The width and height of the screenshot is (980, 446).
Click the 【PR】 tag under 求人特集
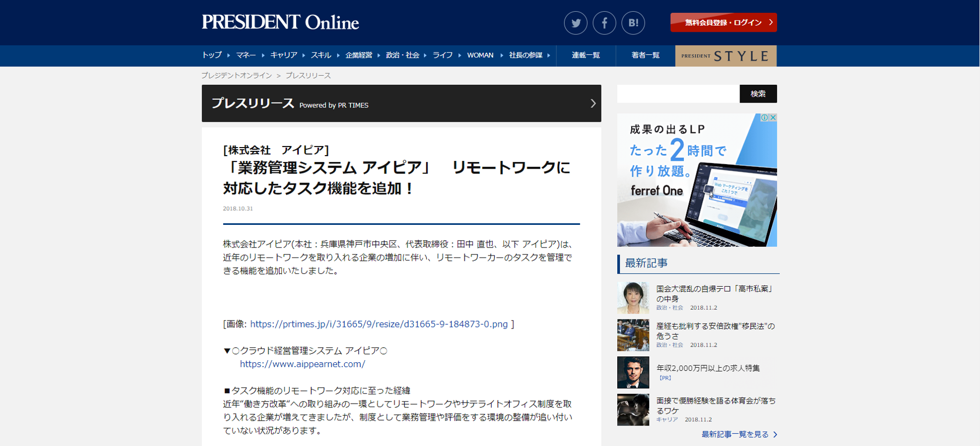665,378
